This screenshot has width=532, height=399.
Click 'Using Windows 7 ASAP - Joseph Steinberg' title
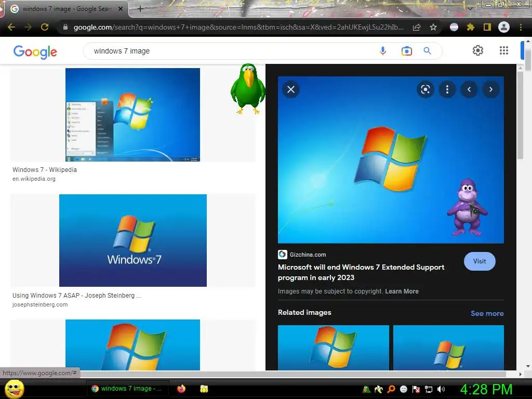(77, 296)
